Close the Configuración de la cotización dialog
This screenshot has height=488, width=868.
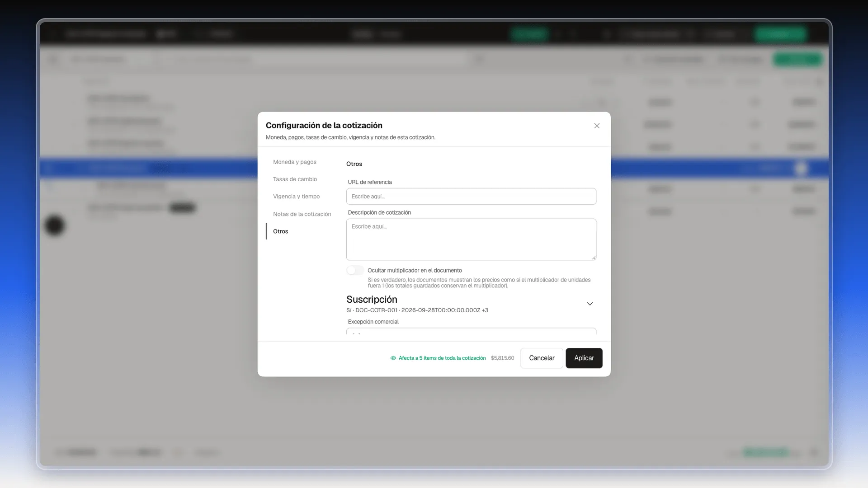tap(597, 126)
